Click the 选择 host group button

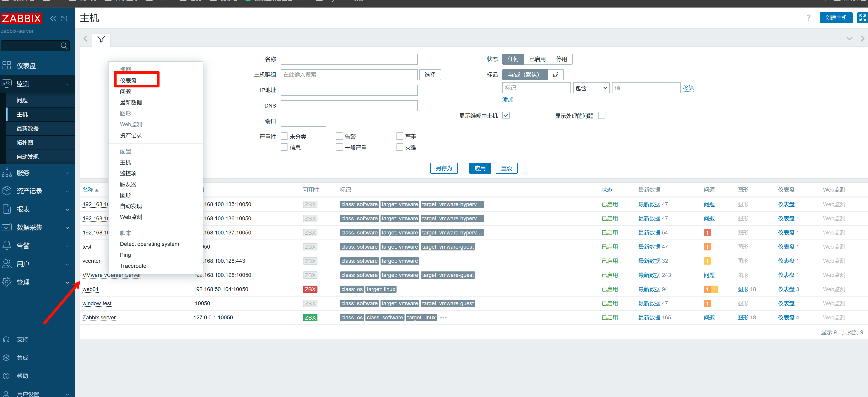coord(430,75)
